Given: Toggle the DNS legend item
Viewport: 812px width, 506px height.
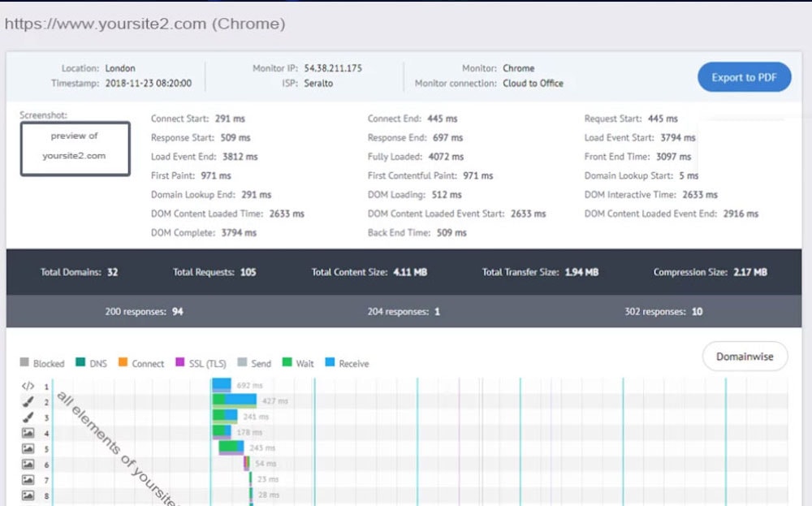Looking at the screenshot, I should click(92, 363).
